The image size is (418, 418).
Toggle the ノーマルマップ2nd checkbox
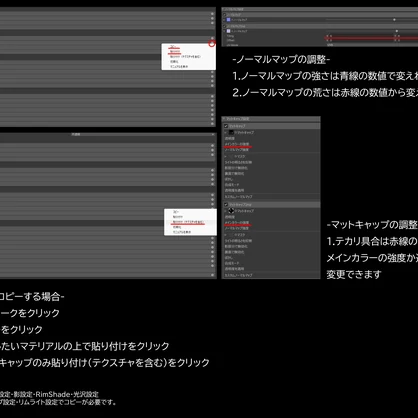click(224, 26)
